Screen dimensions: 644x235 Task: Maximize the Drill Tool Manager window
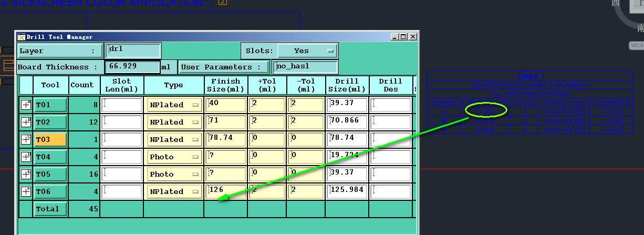(x=403, y=37)
